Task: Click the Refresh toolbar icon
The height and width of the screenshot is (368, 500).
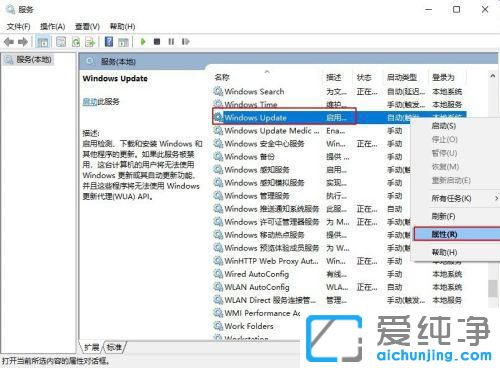Action: pos(76,42)
